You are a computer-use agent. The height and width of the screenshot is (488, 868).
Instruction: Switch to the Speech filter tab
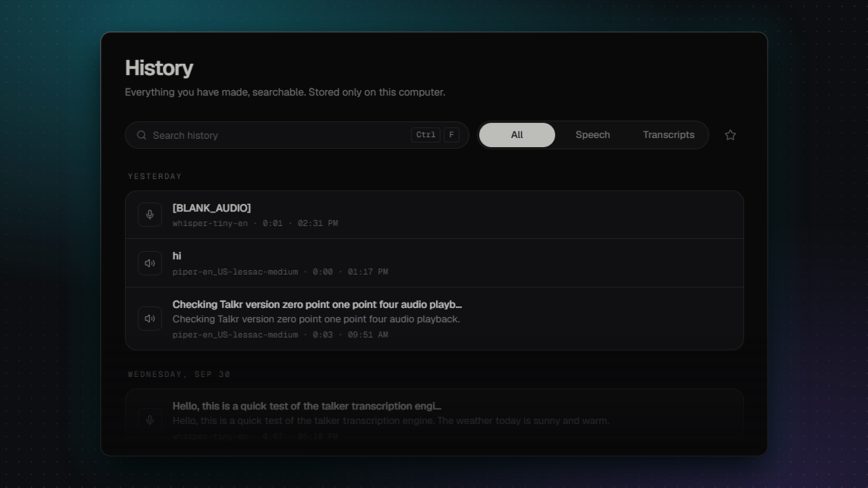(593, 135)
